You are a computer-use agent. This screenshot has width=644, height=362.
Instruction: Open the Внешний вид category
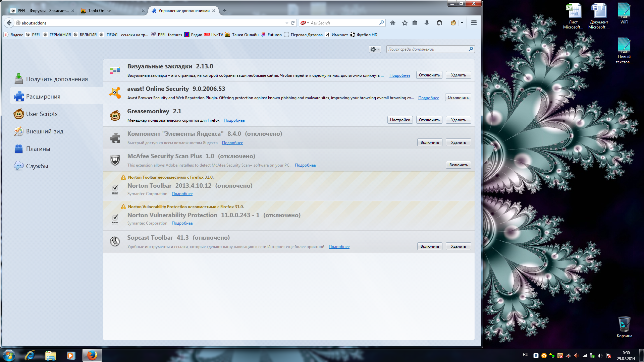(56, 131)
